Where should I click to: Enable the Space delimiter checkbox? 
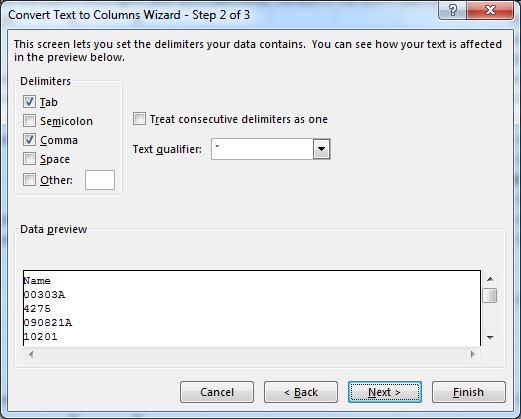coord(29,159)
